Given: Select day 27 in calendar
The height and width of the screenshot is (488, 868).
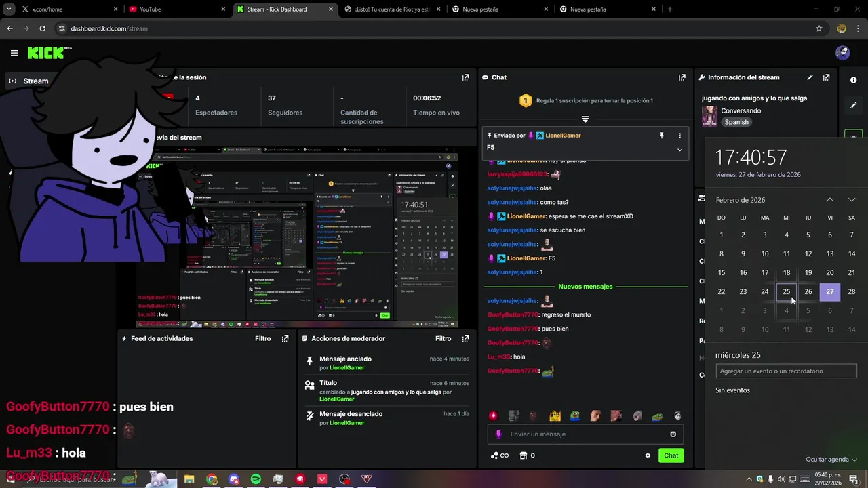Looking at the screenshot, I should [x=830, y=292].
